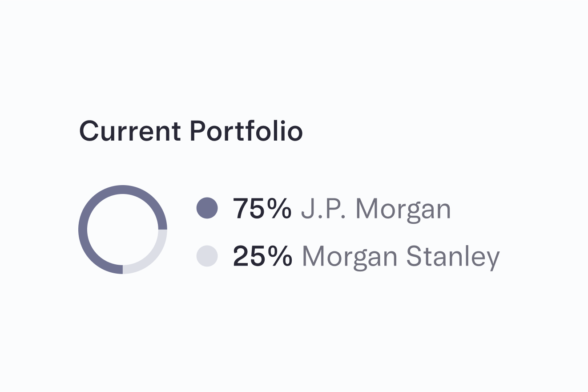Select the word "Current" in the heading

pyautogui.click(x=130, y=131)
